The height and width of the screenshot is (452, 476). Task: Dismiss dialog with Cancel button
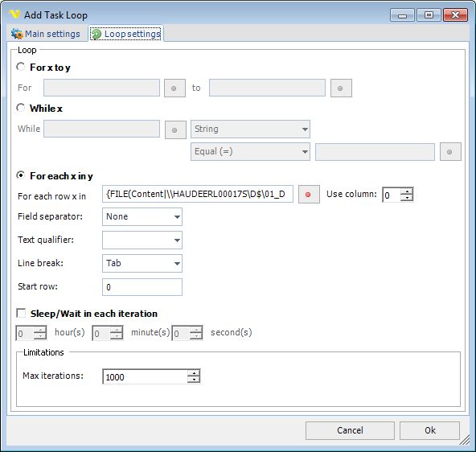tap(350, 430)
